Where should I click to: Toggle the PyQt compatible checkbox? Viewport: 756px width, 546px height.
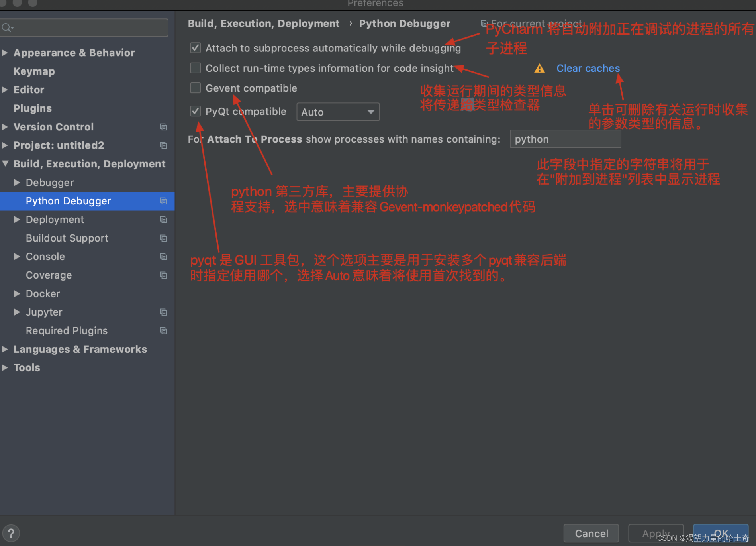195,111
